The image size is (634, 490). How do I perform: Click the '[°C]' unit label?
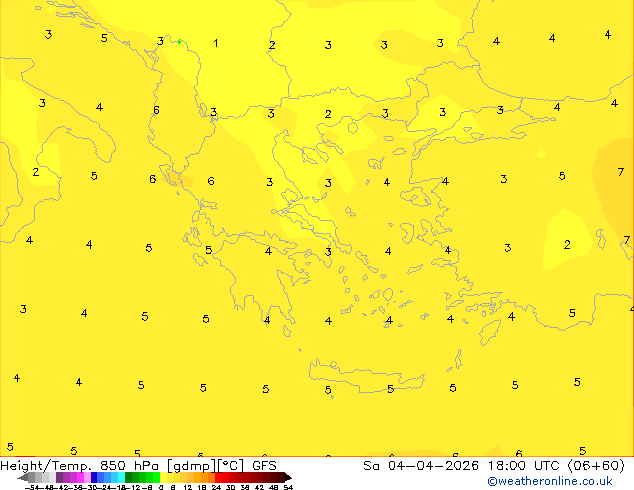click(231, 466)
